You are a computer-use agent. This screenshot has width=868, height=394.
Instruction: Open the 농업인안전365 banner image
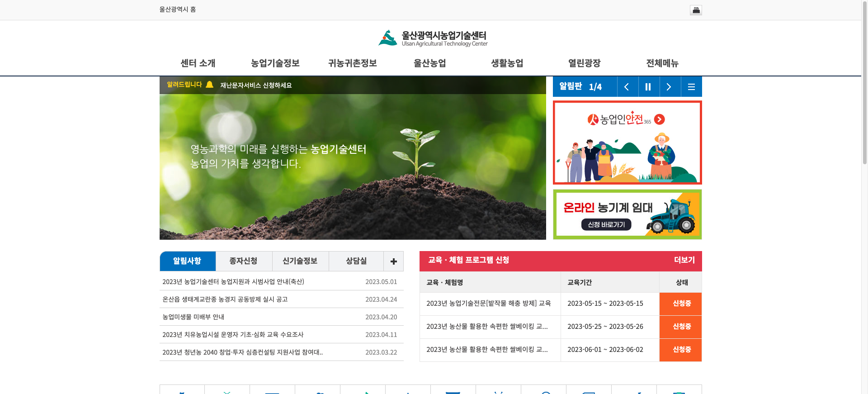pos(627,142)
